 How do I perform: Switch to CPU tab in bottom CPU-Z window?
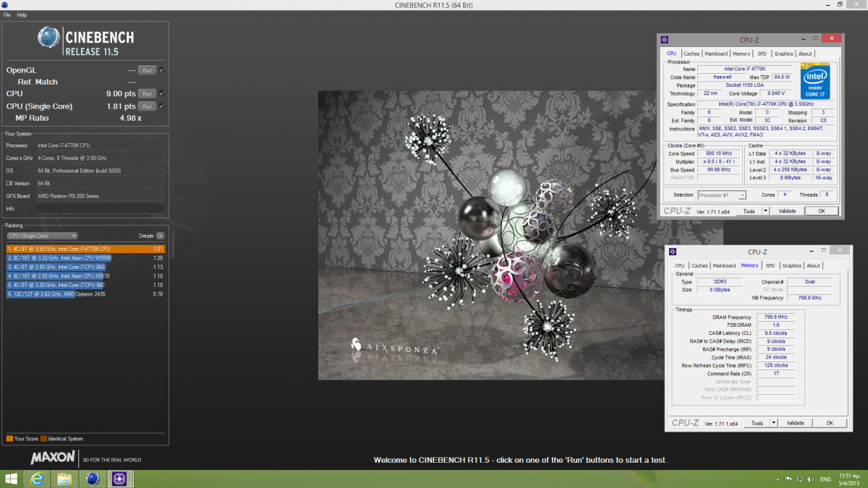click(x=680, y=265)
